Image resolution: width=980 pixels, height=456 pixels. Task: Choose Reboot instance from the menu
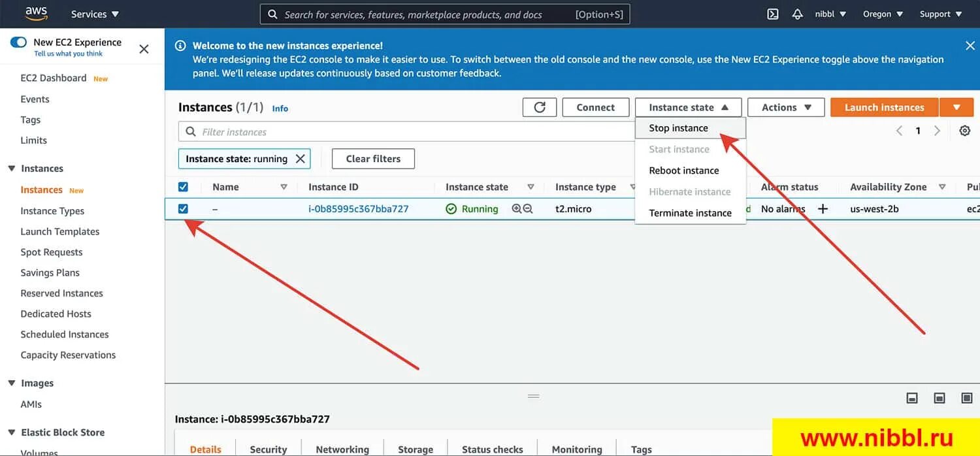(690, 171)
